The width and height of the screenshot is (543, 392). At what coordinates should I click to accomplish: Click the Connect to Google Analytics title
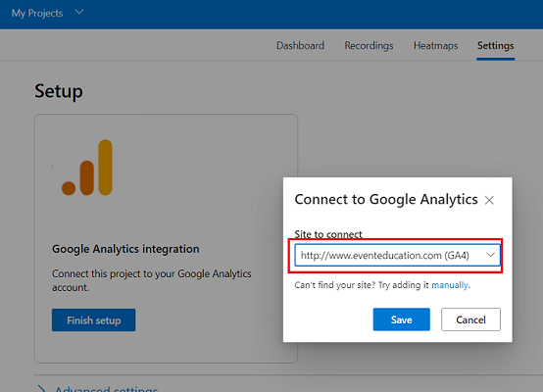(386, 200)
